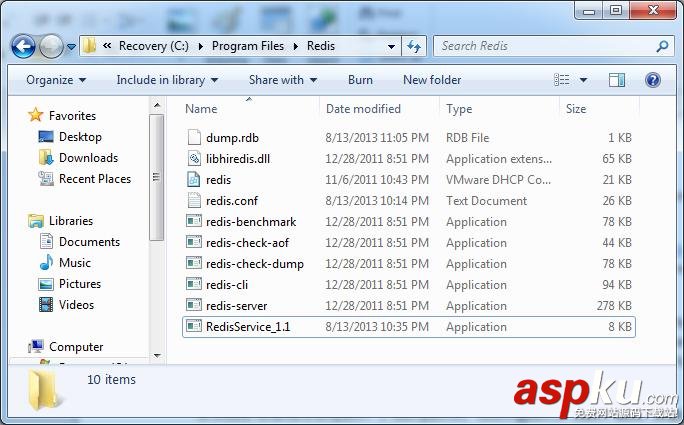This screenshot has width=684, height=425.
Task: Sort files by the Type column header
Action: point(459,109)
